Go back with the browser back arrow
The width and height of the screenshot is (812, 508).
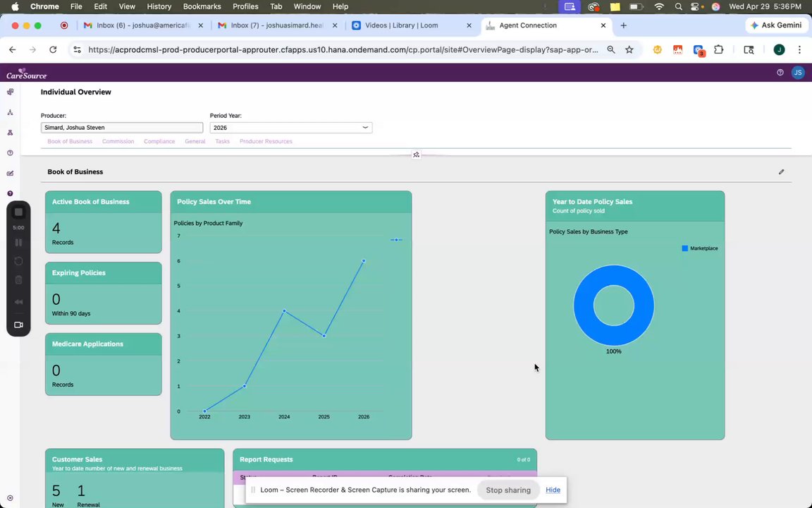tap(13, 50)
